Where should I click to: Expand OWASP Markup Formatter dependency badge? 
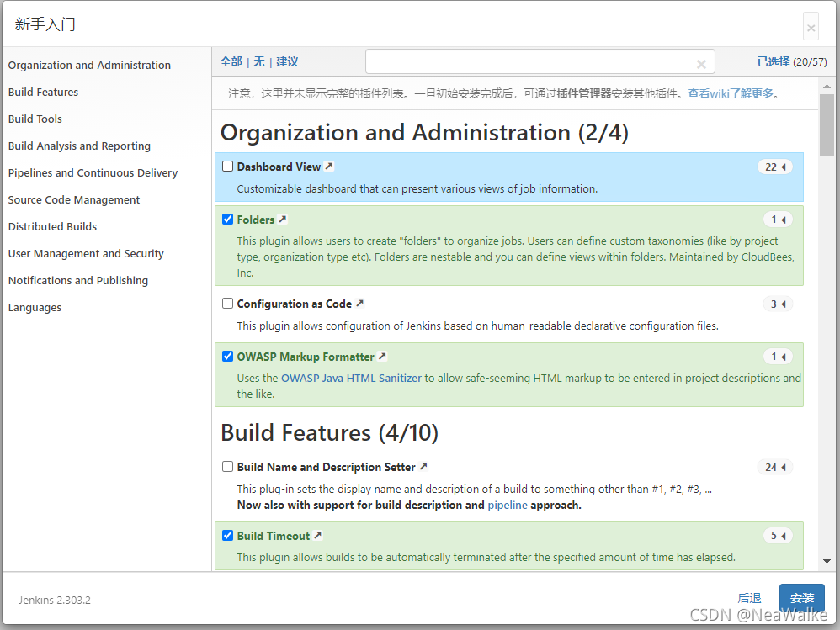click(x=778, y=357)
